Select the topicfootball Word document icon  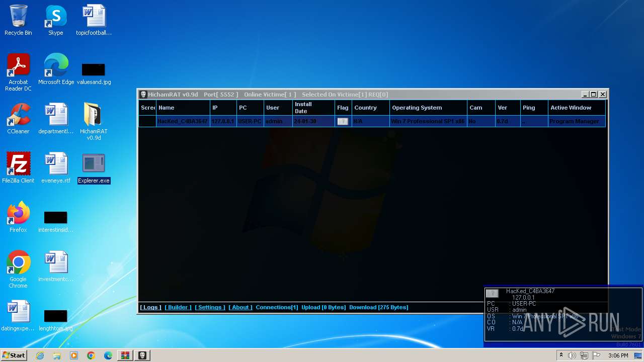94,21
